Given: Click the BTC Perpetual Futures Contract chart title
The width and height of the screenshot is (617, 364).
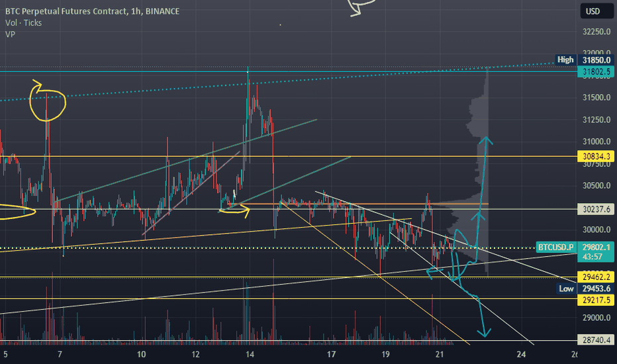Looking at the screenshot, I should click(92, 11).
